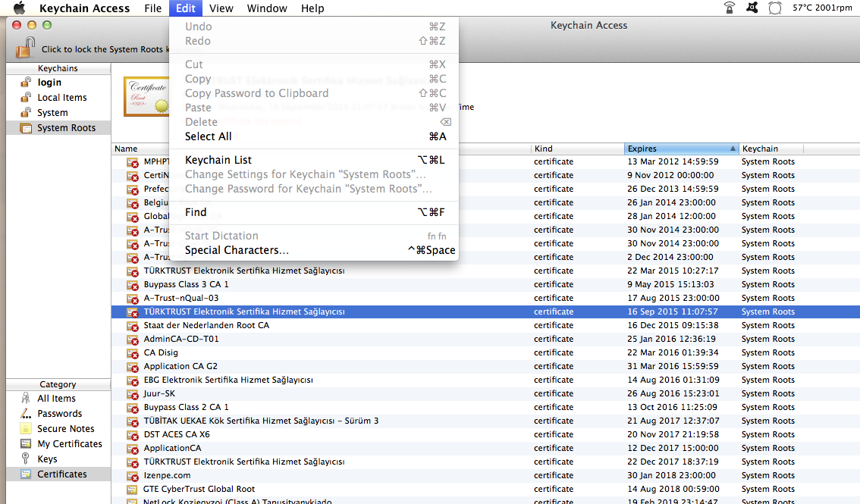Click expiry date 16 Sep 2015 11:07:57
Image resolution: width=860 pixels, height=504 pixels.
(x=673, y=311)
